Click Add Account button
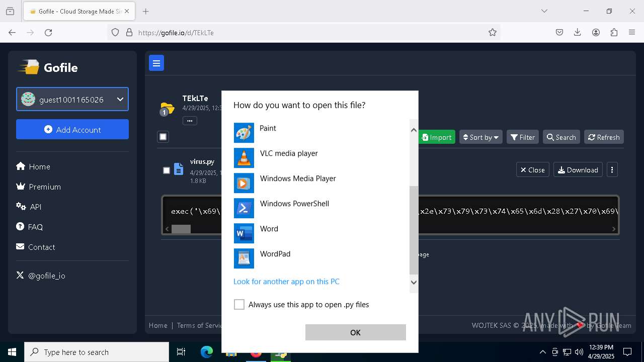 72,129
